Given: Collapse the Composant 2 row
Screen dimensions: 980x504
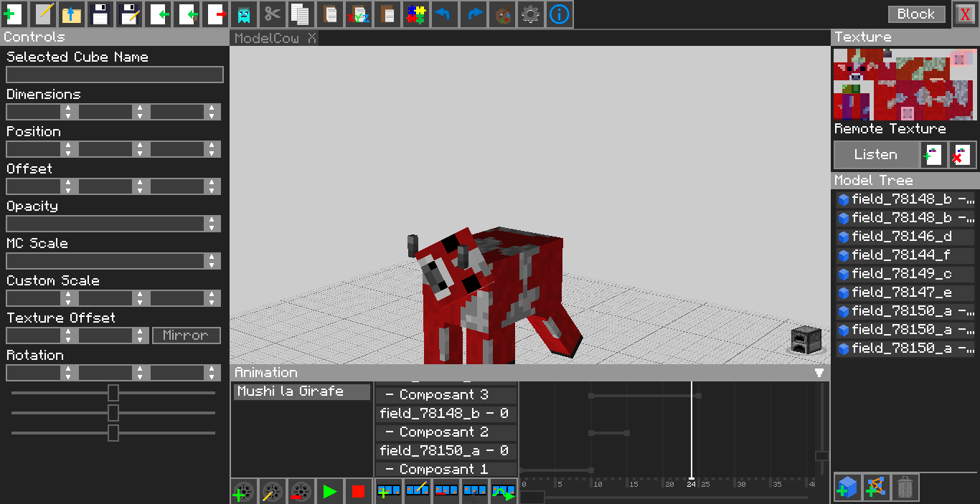Looking at the screenshot, I should click(x=390, y=432).
